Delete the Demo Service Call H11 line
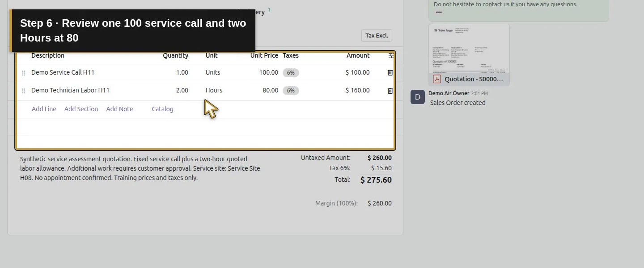644x268 pixels. [390, 72]
